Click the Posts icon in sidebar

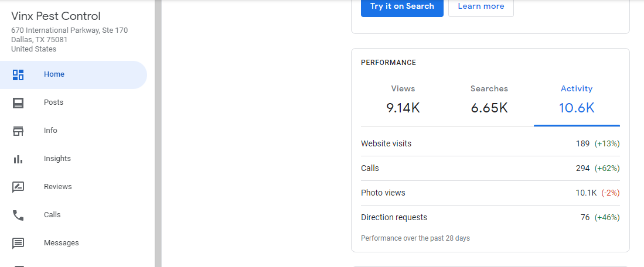18,102
